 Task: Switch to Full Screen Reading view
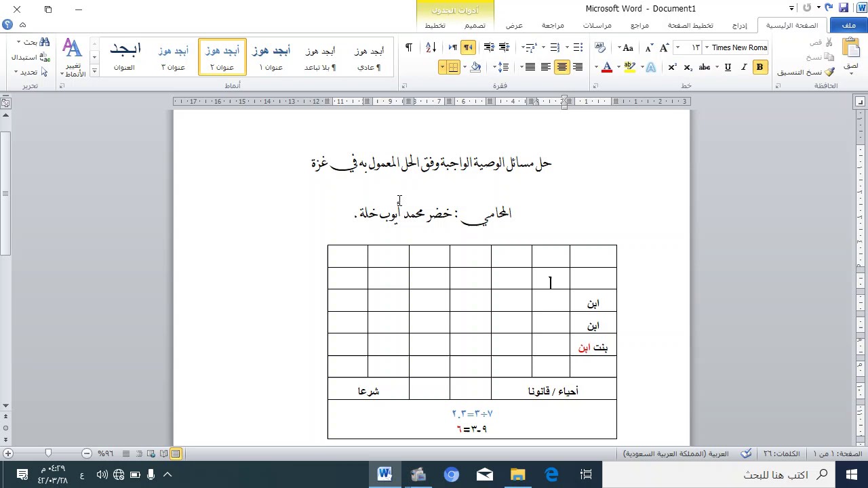[163, 453]
